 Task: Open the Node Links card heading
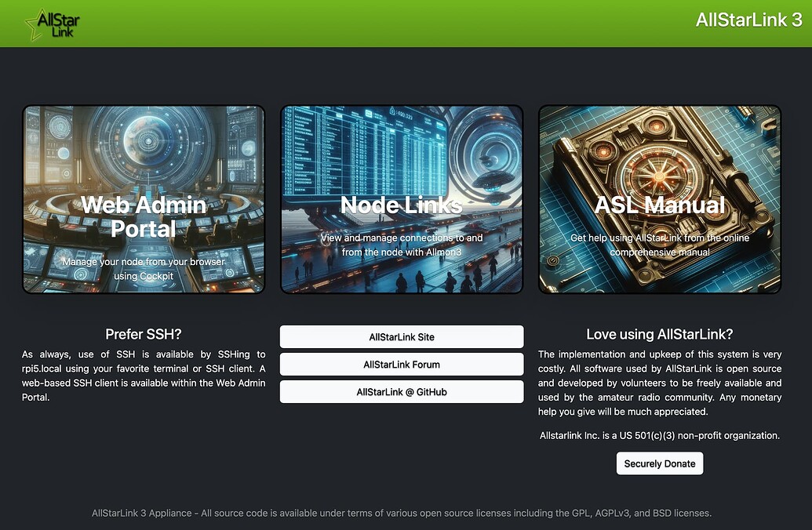[x=401, y=205]
